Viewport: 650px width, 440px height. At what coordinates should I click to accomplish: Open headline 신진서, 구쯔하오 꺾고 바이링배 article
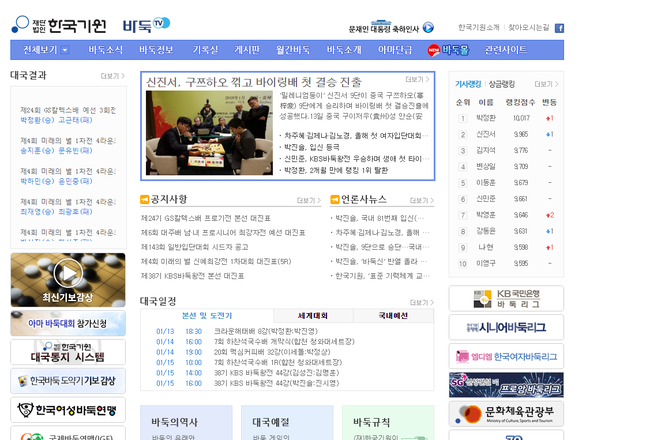pos(254,82)
